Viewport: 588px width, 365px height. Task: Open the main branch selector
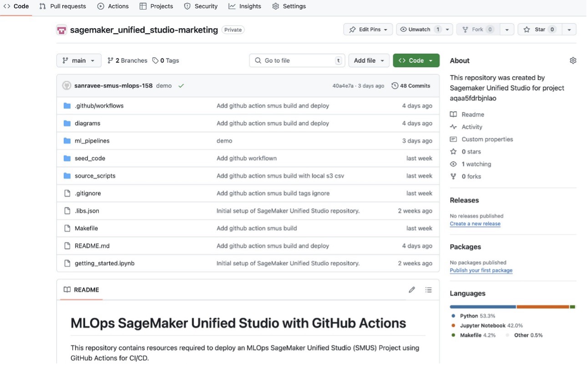click(79, 60)
